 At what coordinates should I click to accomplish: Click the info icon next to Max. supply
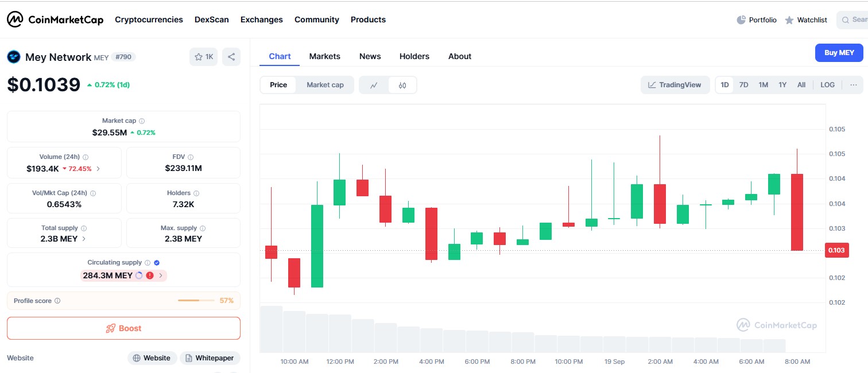click(203, 228)
